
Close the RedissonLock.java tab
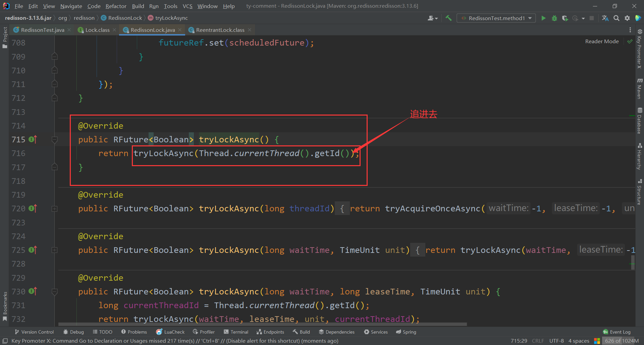click(180, 30)
